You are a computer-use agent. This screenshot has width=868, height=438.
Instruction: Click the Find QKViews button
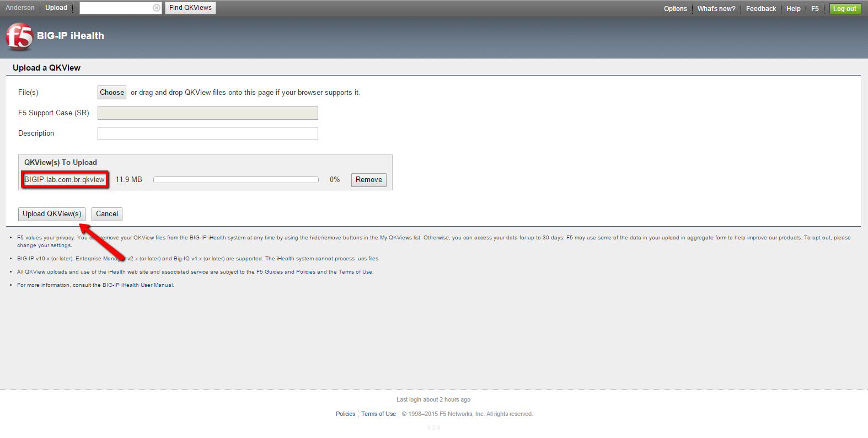pos(190,8)
